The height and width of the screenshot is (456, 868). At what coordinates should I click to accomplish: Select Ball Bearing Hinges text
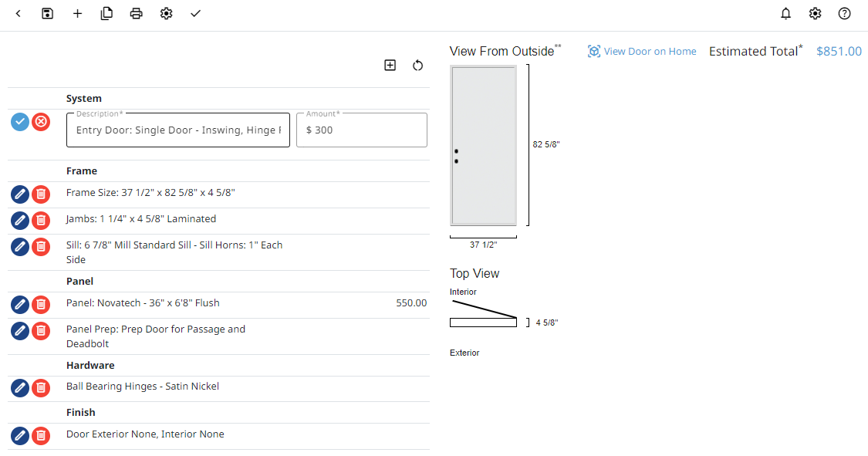click(x=143, y=387)
